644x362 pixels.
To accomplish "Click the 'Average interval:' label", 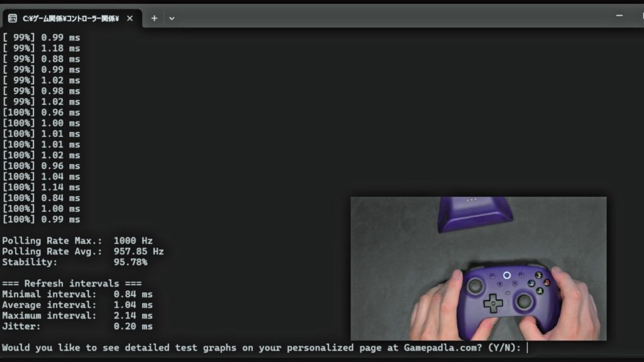I will point(49,305).
